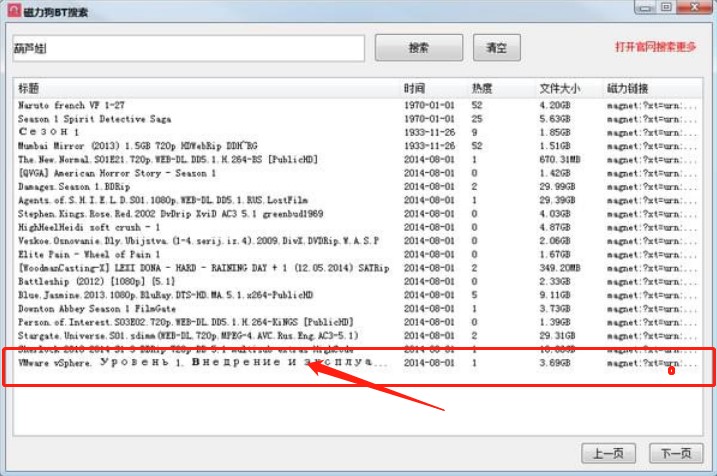Click the 搜索 search button
This screenshot has height=476, width=717.
click(418, 48)
